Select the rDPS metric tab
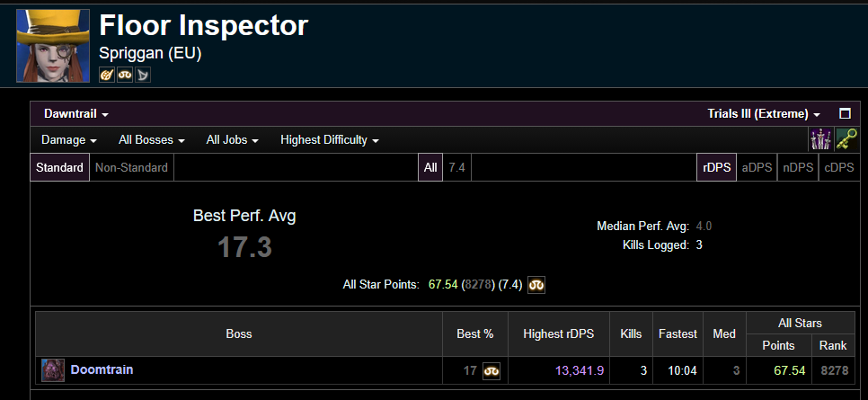Viewport: 868px width, 400px height. pos(716,167)
